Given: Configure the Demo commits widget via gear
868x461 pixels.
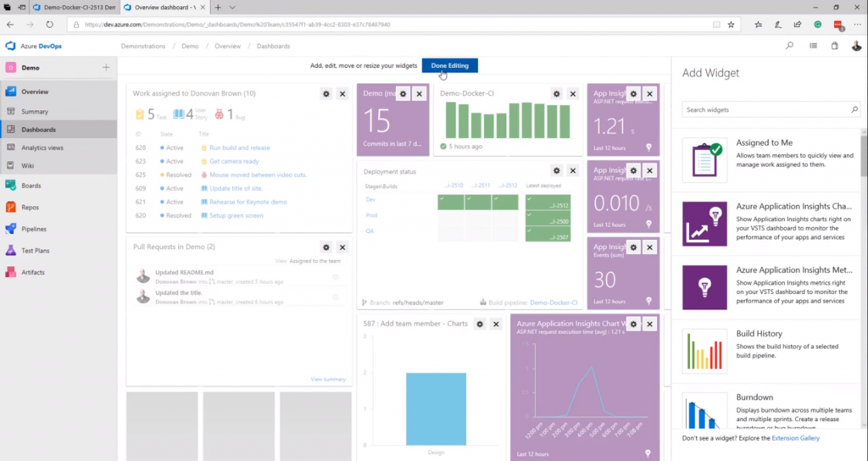Looking at the screenshot, I should pos(403,94).
